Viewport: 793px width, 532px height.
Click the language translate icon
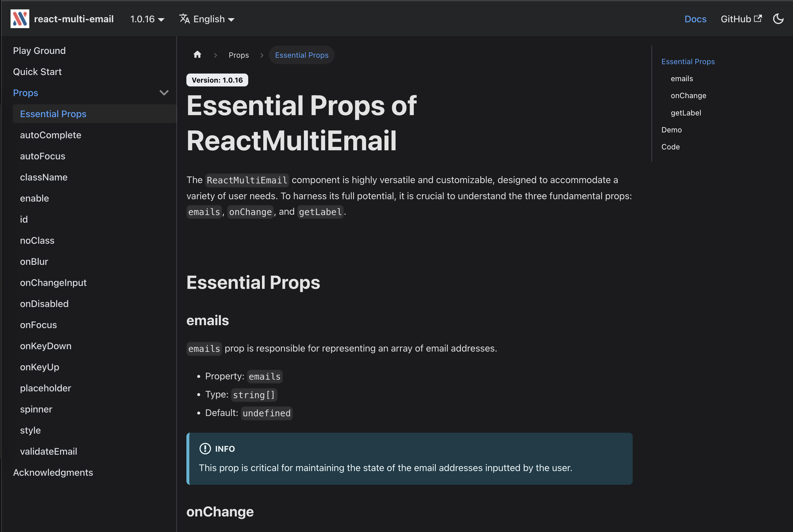(184, 19)
